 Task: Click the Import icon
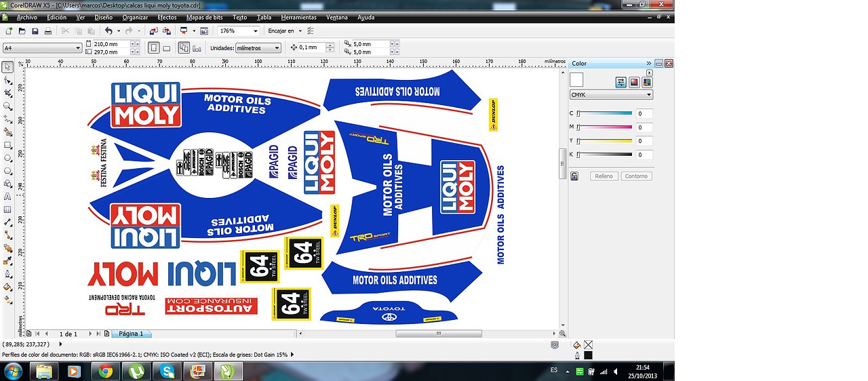pyautogui.click(x=153, y=31)
